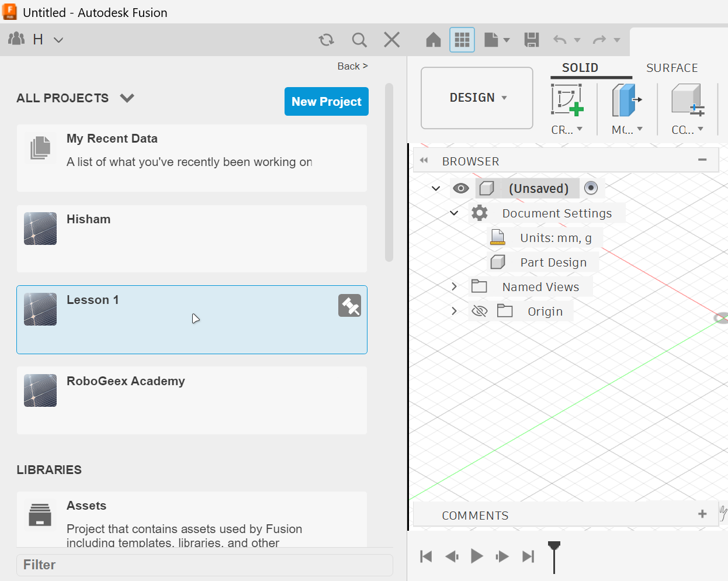Click the New Component icon
This screenshot has width=728, height=581.
[688, 100]
